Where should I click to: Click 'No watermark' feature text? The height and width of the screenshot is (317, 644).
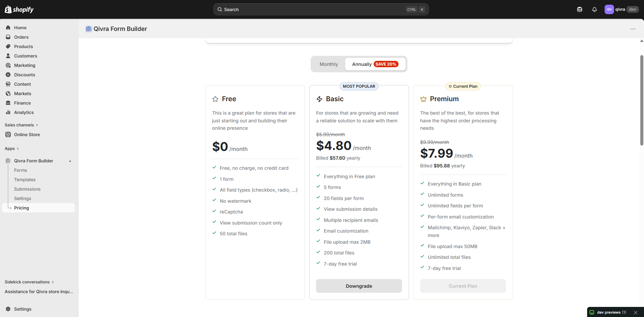[x=235, y=201]
